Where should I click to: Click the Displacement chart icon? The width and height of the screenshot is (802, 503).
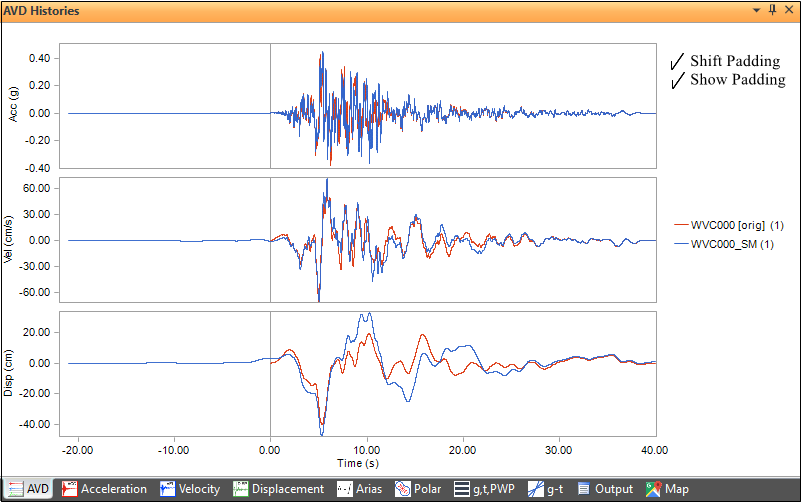click(241, 489)
